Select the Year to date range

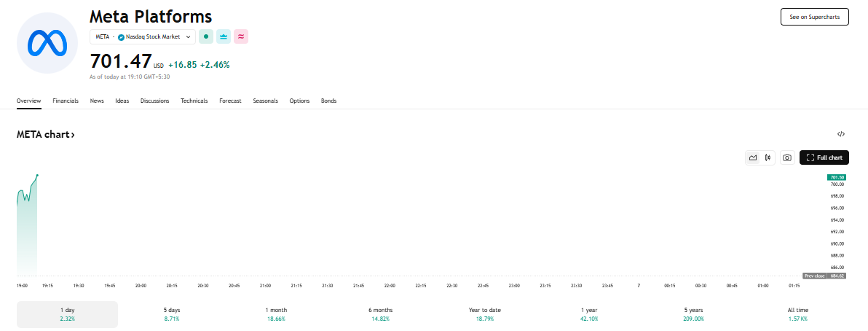click(485, 314)
